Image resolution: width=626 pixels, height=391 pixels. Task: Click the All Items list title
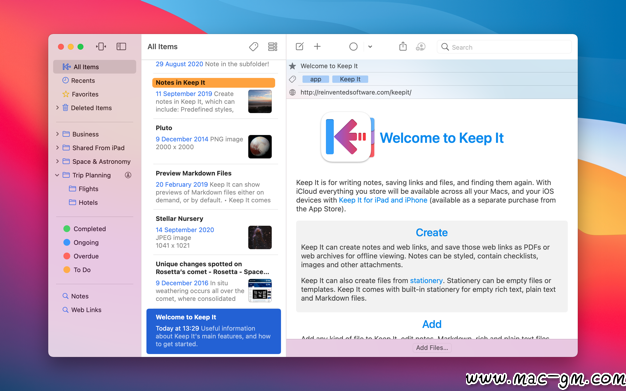pos(162,47)
